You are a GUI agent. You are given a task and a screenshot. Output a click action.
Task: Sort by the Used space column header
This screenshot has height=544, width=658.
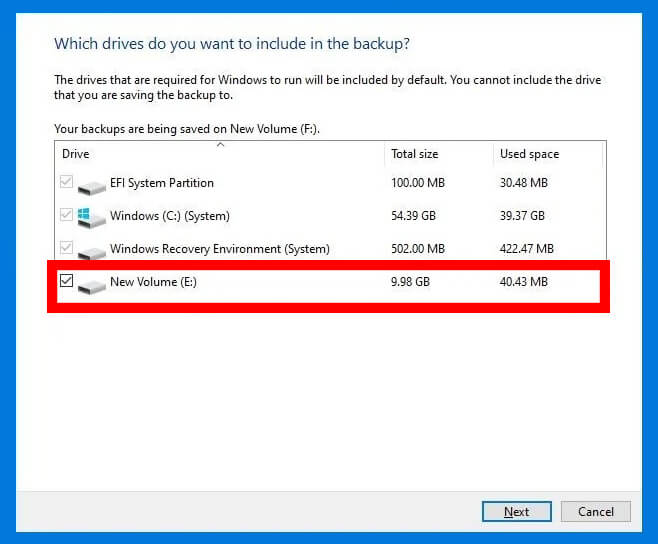(x=548, y=154)
